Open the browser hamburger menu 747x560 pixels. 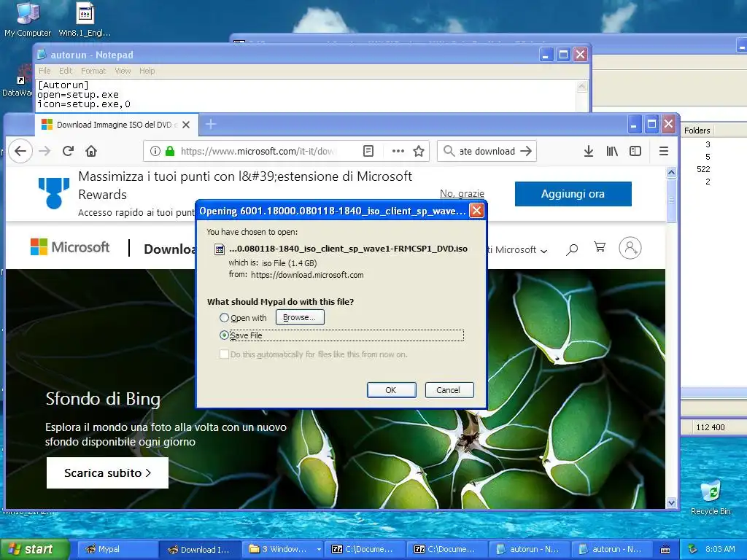(x=663, y=151)
